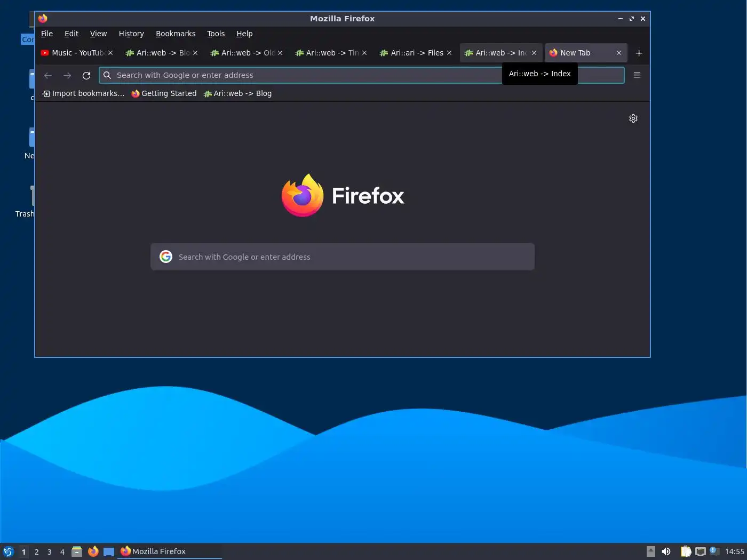Open the Tools menu
The image size is (747, 560).
pos(216,34)
